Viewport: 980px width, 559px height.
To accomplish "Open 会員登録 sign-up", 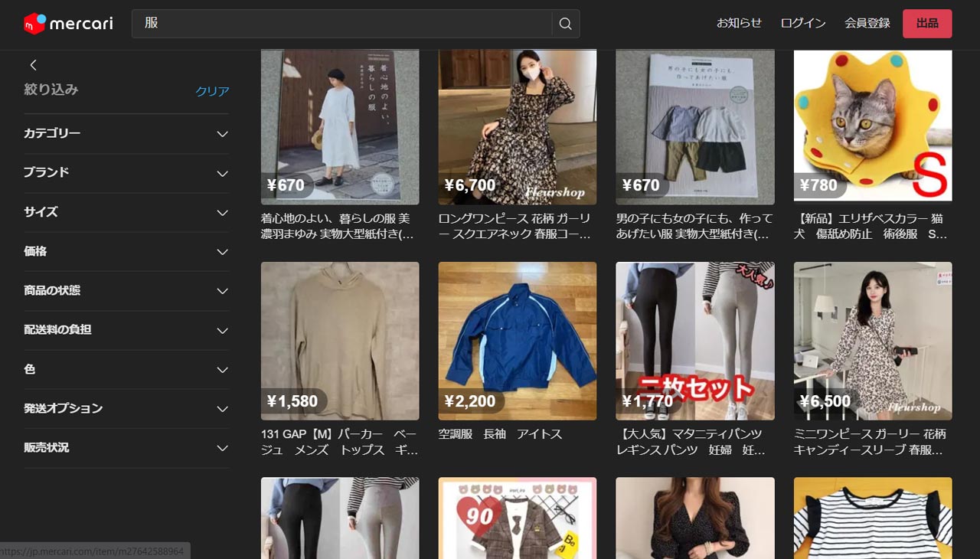I will coord(867,23).
